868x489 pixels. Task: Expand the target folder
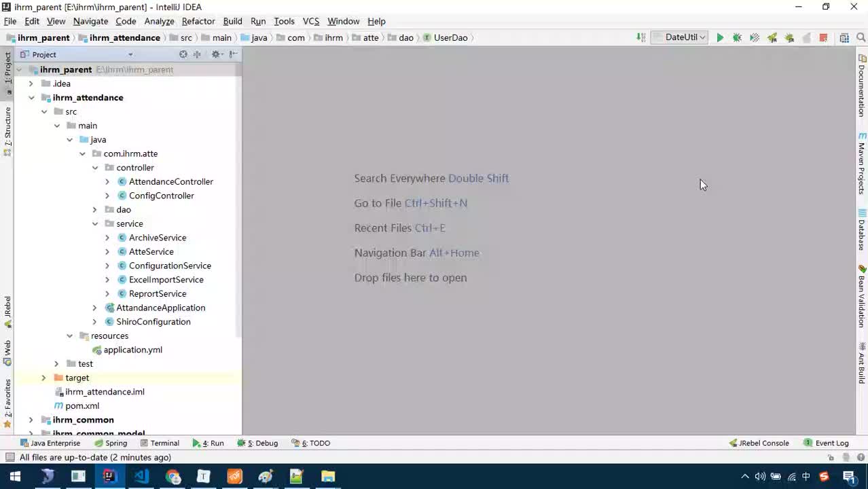click(x=43, y=378)
